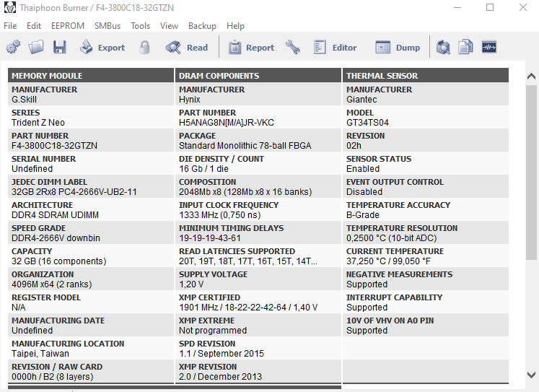Click the GT34TS04 model value

click(x=367, y=123)
